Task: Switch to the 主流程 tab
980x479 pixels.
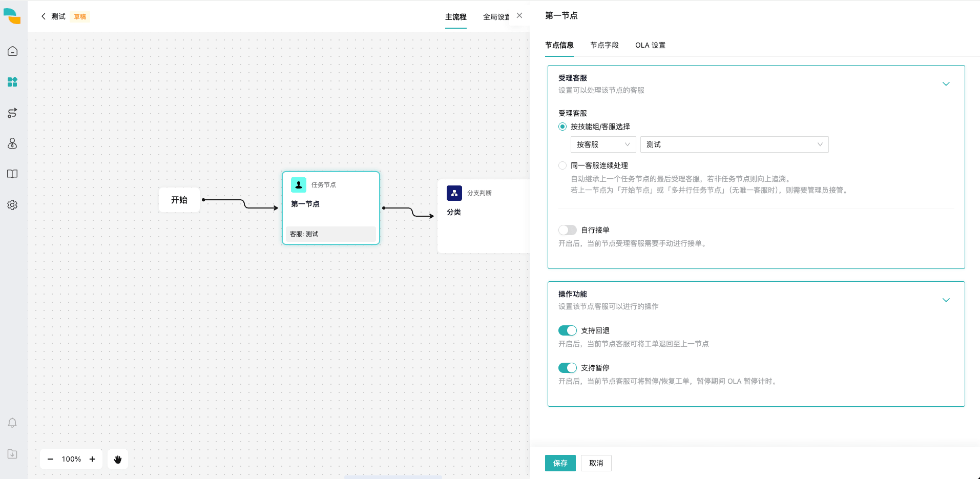Action: pyautogui.click(x=456, y=17)
